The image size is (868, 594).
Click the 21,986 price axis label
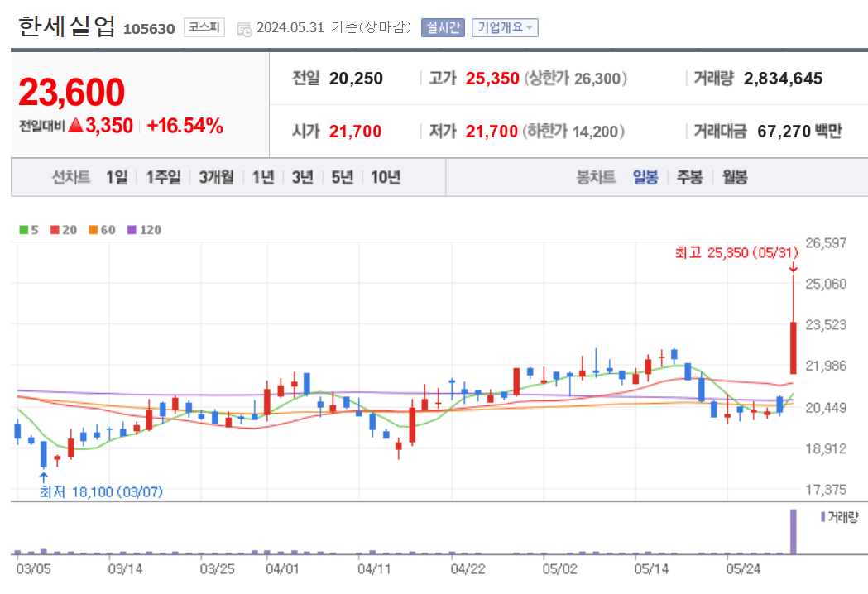tap(826, 366)
